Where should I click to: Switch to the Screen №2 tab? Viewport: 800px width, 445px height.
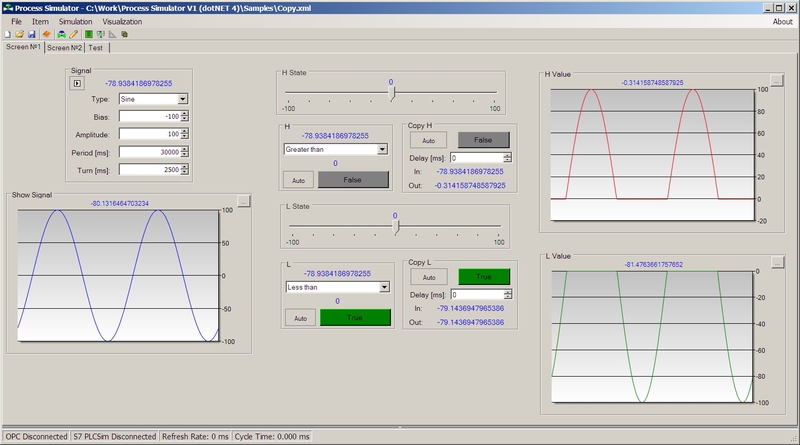pos(65,47)
